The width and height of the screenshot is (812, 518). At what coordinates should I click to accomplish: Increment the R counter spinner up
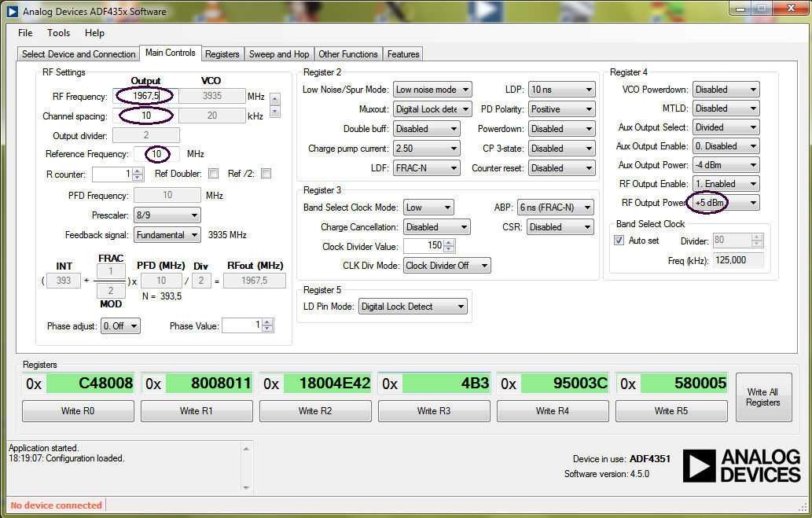click(138, 171)
